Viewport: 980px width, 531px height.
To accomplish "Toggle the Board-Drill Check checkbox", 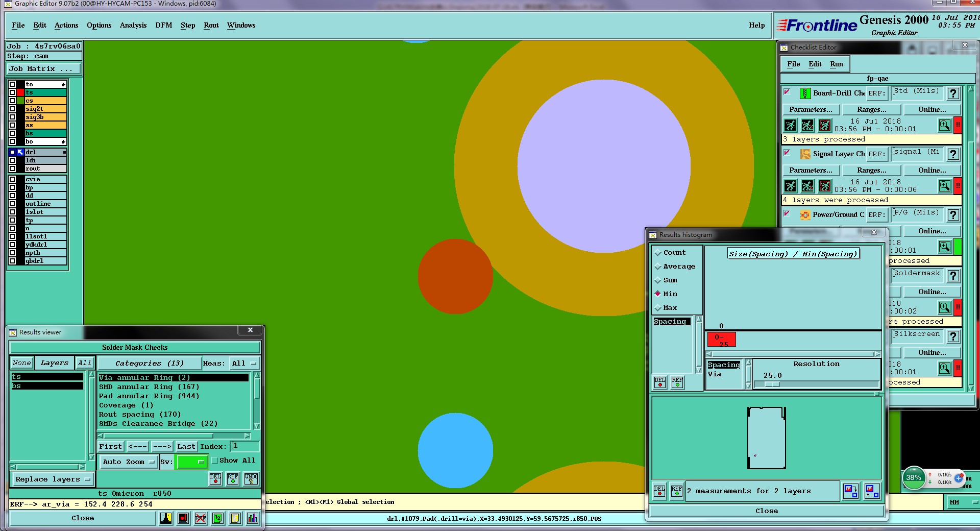I will pyautogui.click(x=787, y=92).
